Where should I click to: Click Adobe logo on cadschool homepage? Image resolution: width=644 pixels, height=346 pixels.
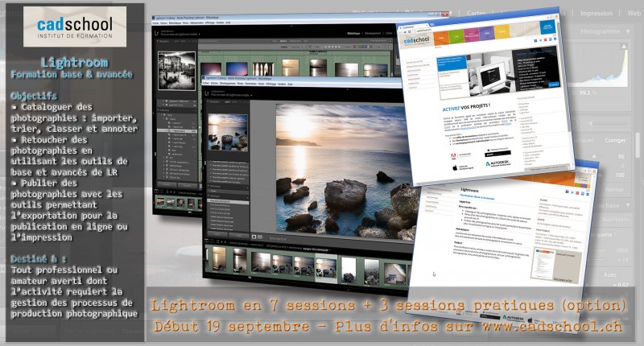click(453, 156)
